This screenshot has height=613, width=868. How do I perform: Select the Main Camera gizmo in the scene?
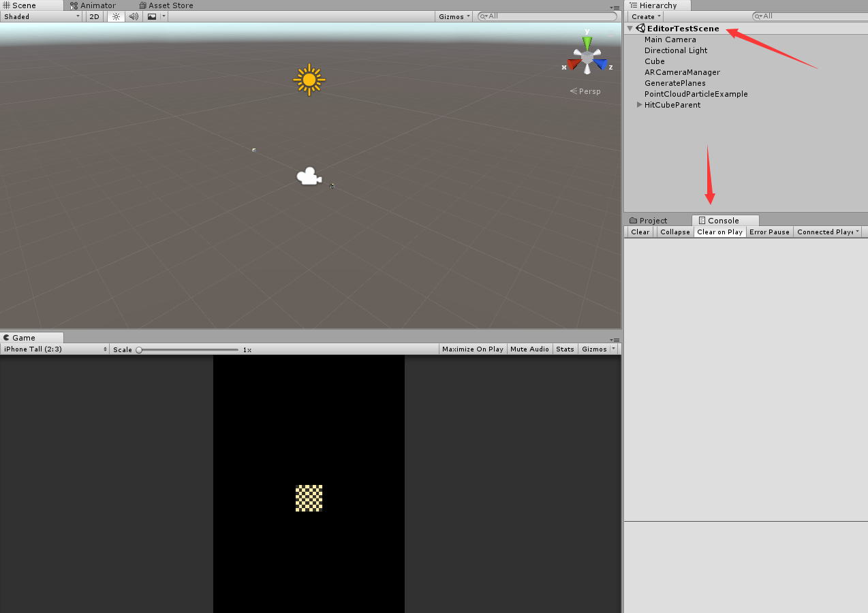[x=308, y=176]
